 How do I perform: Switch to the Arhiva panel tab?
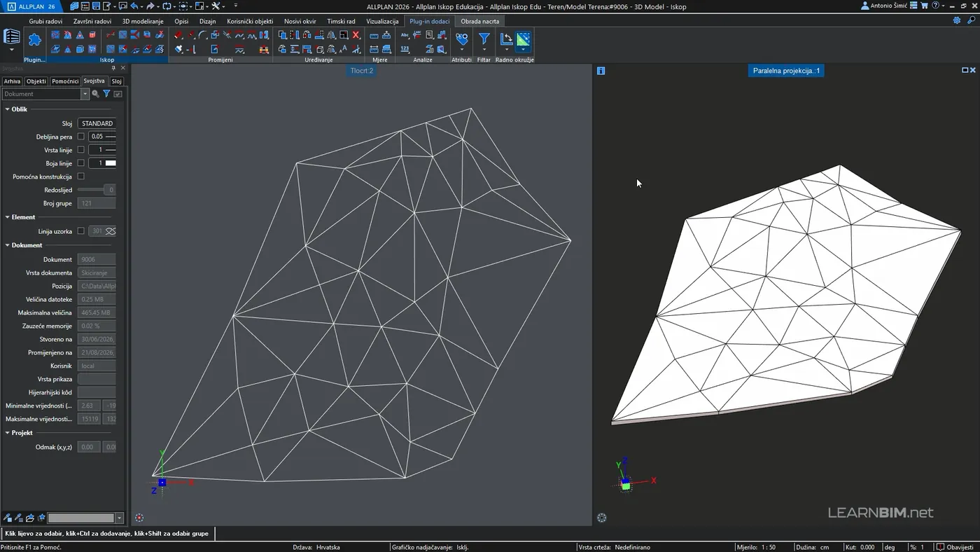pos(12,81)
